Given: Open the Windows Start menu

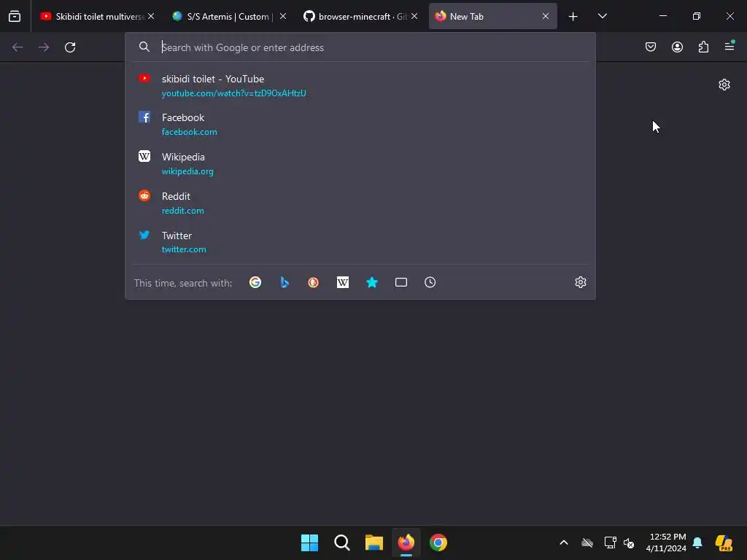Looking at the screenshot, I should pyautogui.click(x=309, y=542).
